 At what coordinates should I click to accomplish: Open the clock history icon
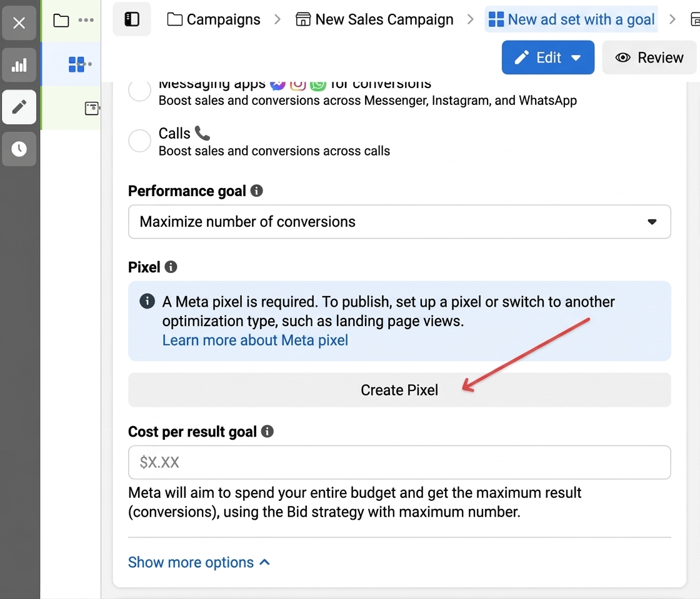pyautogui.click(x=19, y=149)
